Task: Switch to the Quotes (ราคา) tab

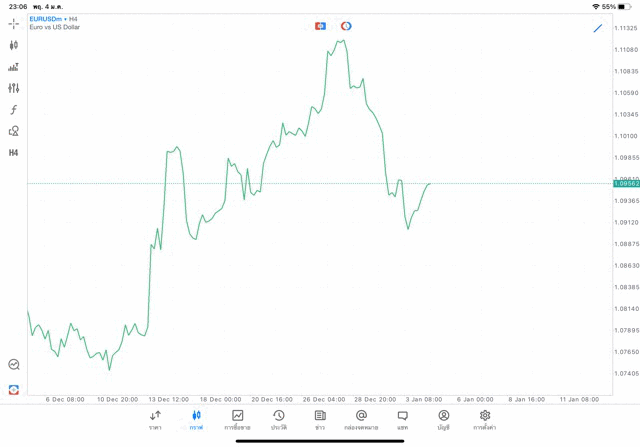Action: (x=155, y=419)
